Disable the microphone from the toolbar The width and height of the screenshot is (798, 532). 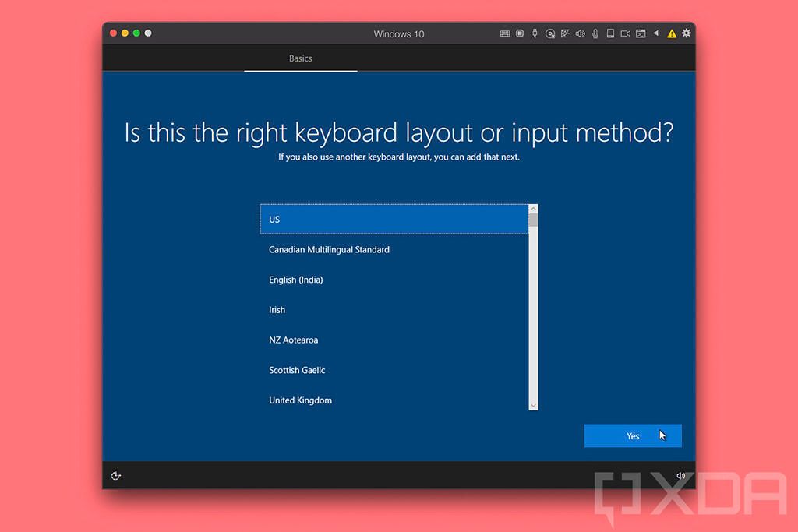pyautogui.click(x=595, y=33)
